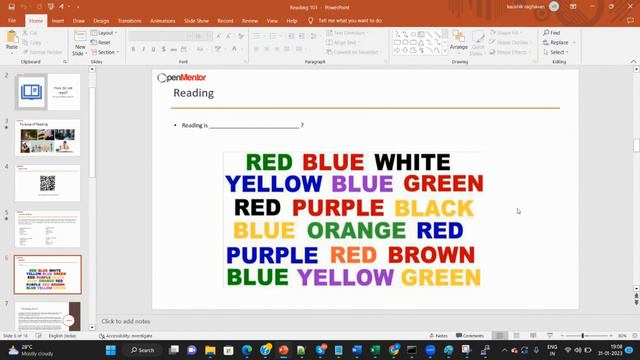The image size is (640, 360).
Task: Click the Reading is blank bullet text
Action: [x=242, y=125]
